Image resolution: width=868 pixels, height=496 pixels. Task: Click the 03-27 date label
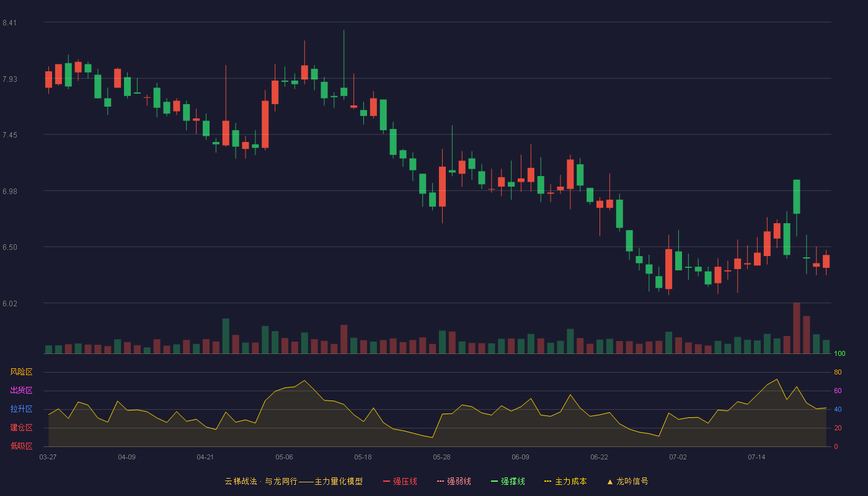[x=48, y=457]
